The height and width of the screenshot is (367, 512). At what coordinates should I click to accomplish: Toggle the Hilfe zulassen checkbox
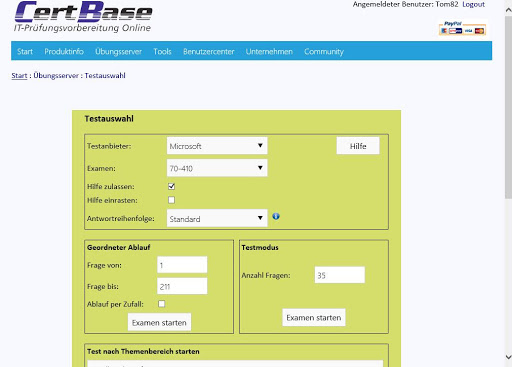click(x=171, y=186)
